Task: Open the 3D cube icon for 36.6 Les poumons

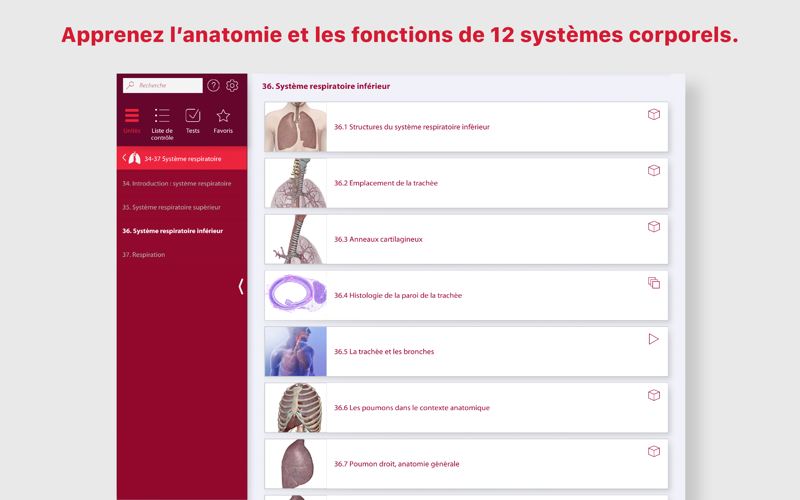Action: (x=654, y=395)
